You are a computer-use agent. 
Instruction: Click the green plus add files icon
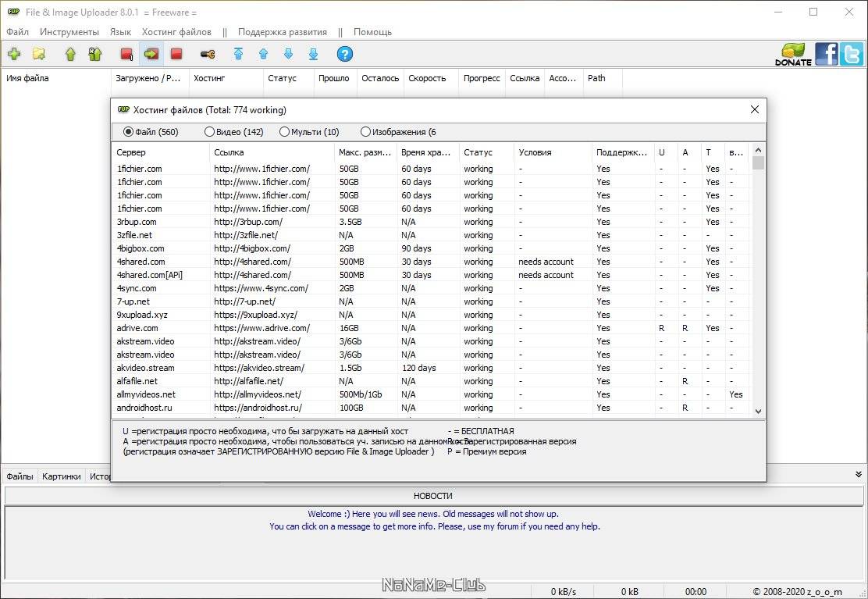pos(14,54)
